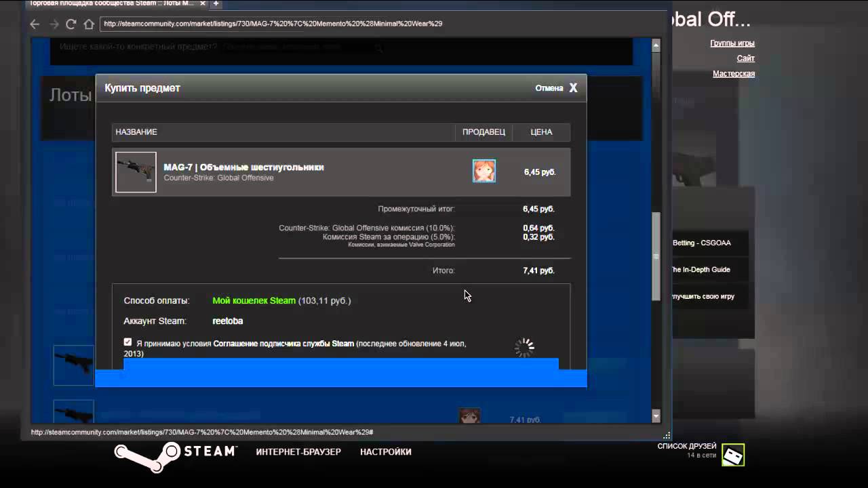
Task: Click the browser forward arrow
Action: point(54,24)
